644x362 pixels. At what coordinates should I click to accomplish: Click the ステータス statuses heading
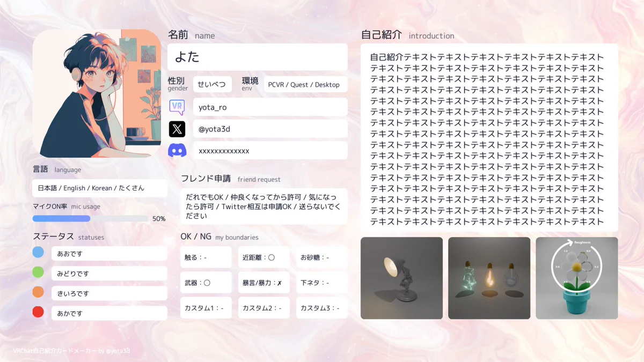[69, 237]
